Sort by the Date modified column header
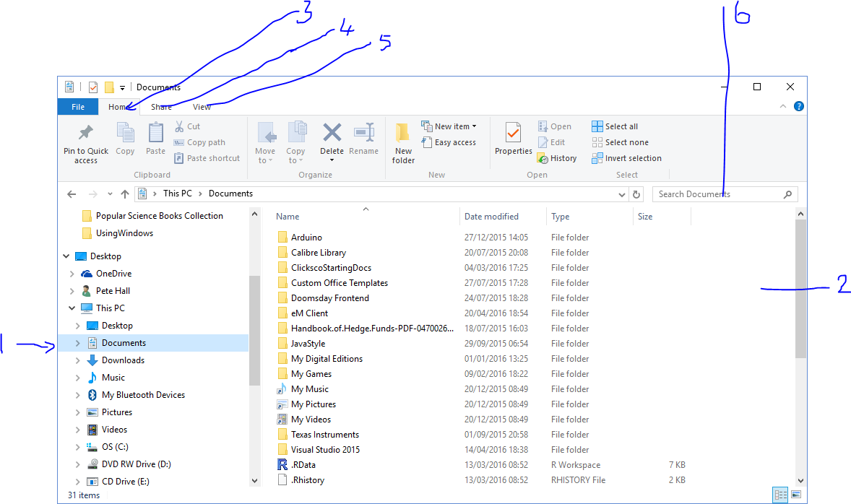This screenshot has width=851, height=504. (491, 217)
